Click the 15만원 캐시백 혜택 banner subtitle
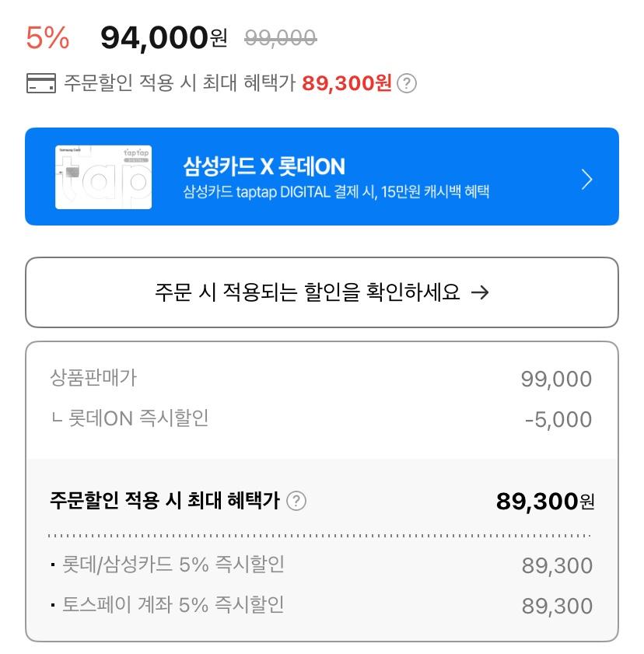Image resolution: width=644 pixels, height=654 pixels. click(x=336, y=192)
